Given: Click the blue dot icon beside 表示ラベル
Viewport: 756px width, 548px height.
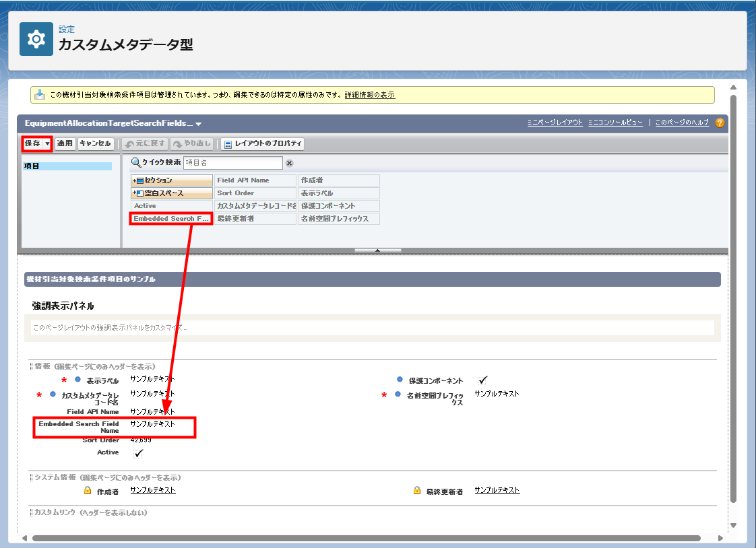Looking at the screenshot, I should (77, 380).
